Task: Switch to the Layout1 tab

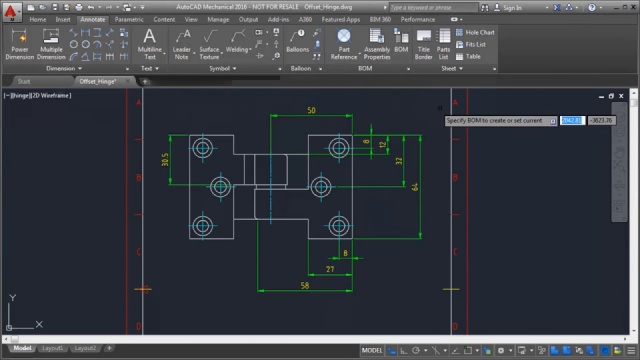Action: [x=53, y=348]
